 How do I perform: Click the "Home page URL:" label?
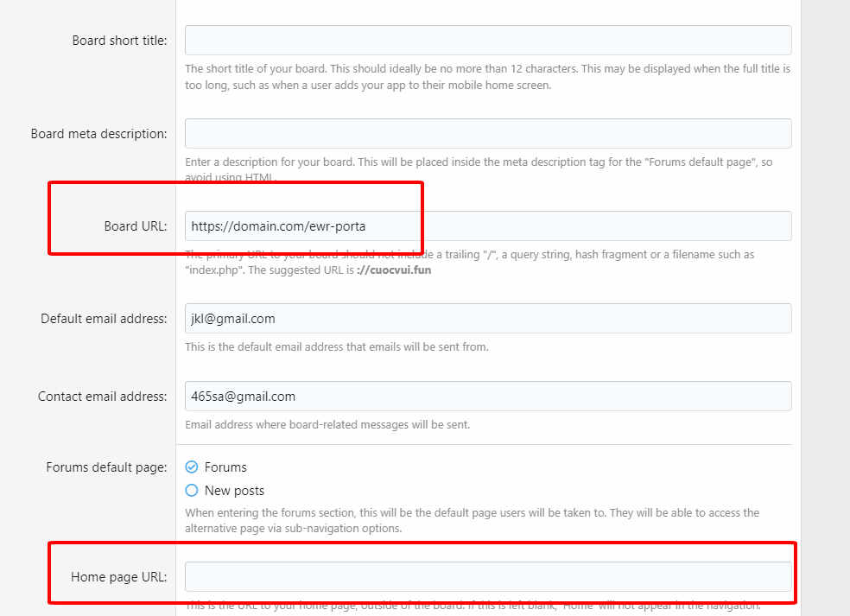[x=119, y=577]
